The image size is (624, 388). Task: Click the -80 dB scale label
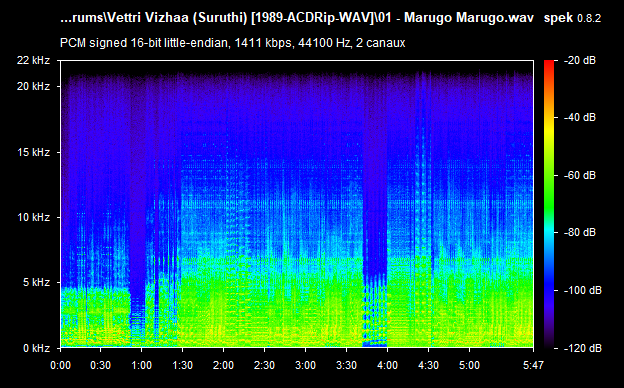pos(580,232)
